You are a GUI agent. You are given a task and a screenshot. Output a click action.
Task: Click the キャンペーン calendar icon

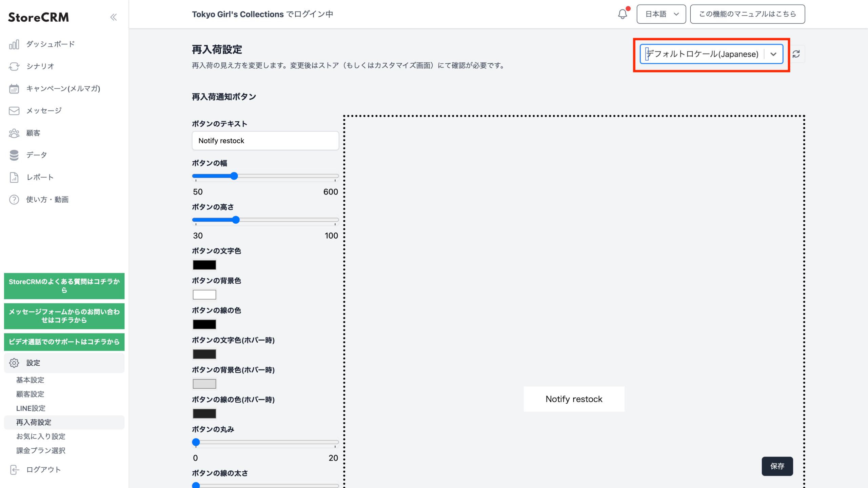pos(14,89)
